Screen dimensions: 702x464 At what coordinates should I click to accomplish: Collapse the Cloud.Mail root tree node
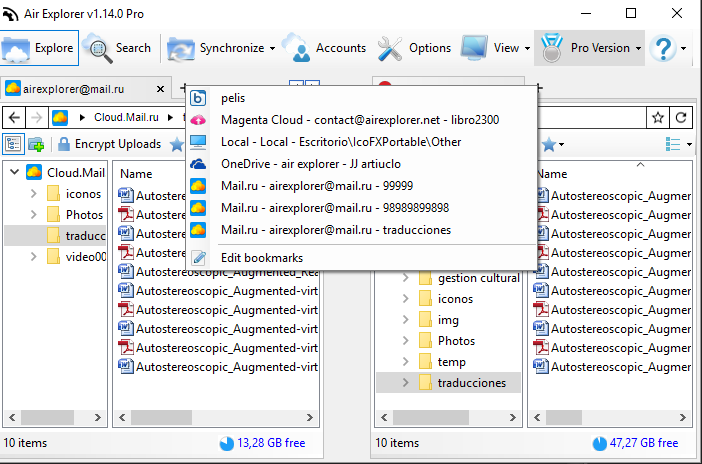[x=14, y=172]
